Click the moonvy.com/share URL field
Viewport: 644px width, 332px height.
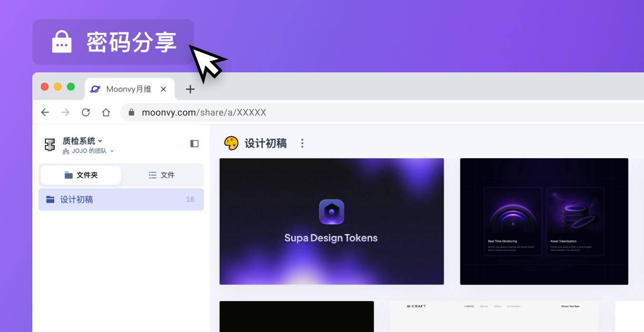tap(382, 112)
